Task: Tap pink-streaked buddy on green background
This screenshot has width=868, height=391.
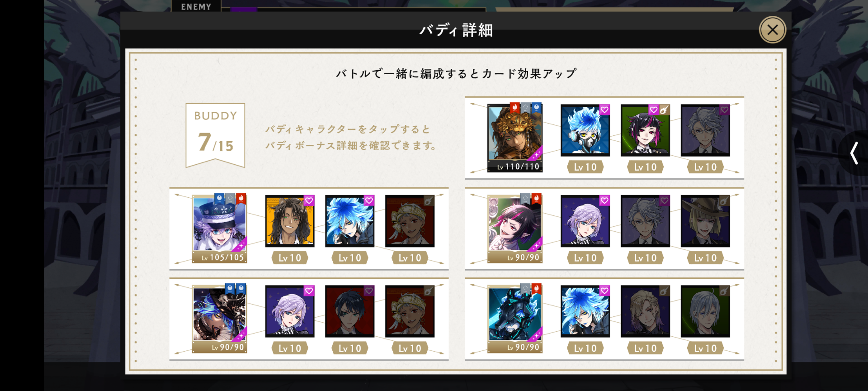Action: (x=645, y=130)
